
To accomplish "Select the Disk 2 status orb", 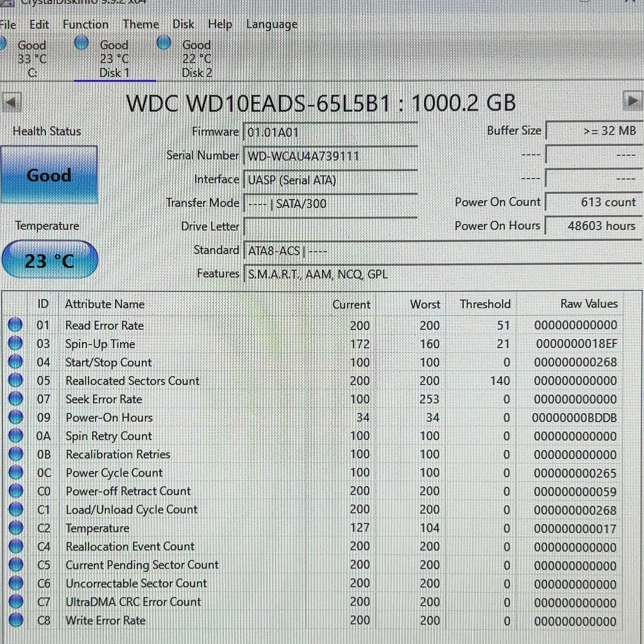I will tap(164, 42).
